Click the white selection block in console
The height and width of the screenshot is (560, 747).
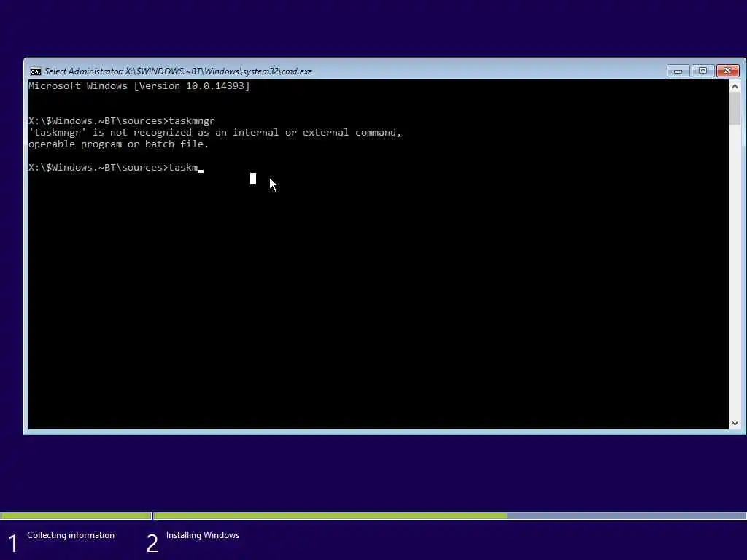tap(253, 179)
